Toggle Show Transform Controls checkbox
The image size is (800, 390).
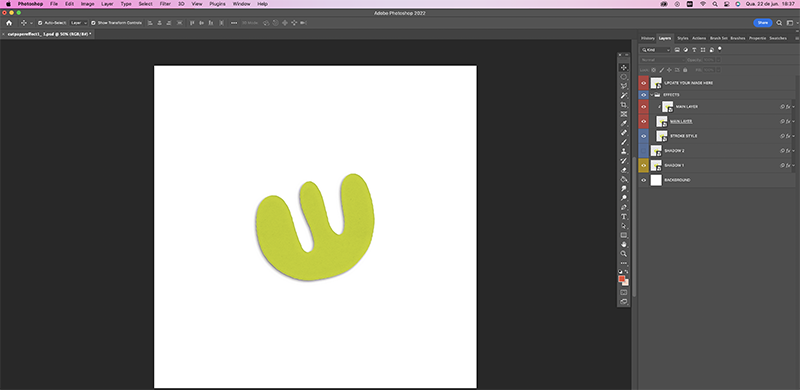93,23
